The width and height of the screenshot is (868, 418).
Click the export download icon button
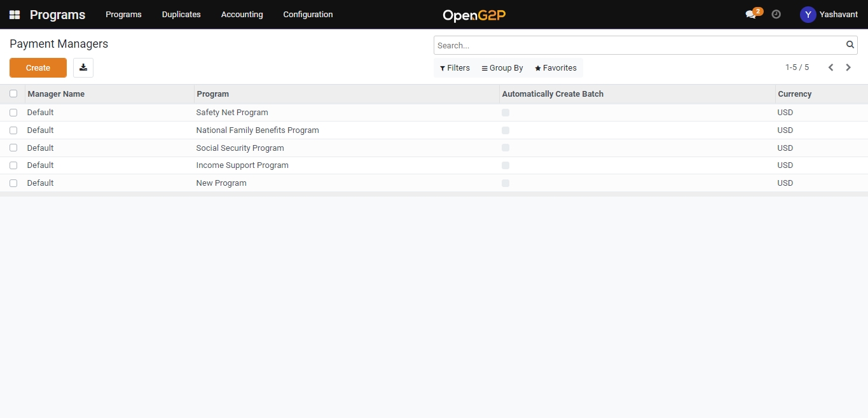pyautogui.click(x=83, y=68)
